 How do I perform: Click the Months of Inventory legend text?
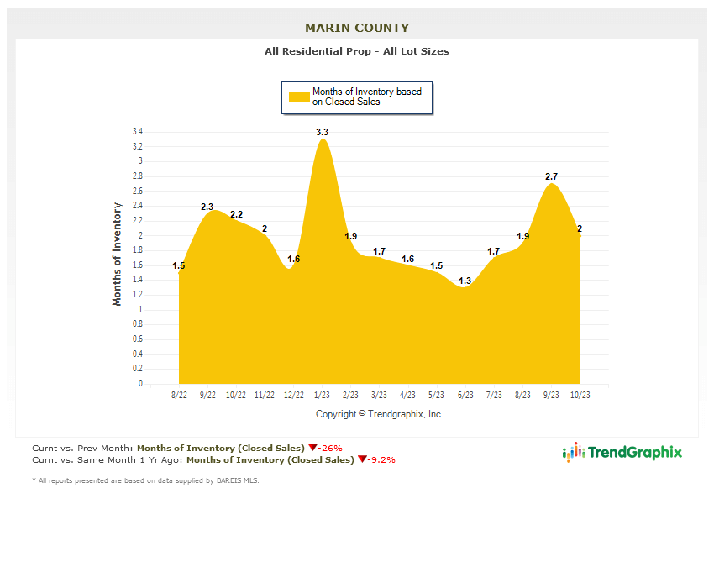point(366,97)
